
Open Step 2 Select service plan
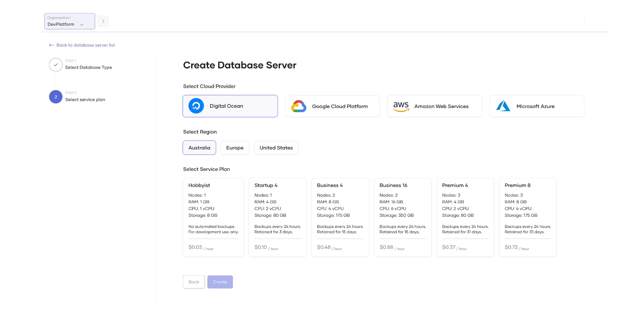[x=85, y=99]
